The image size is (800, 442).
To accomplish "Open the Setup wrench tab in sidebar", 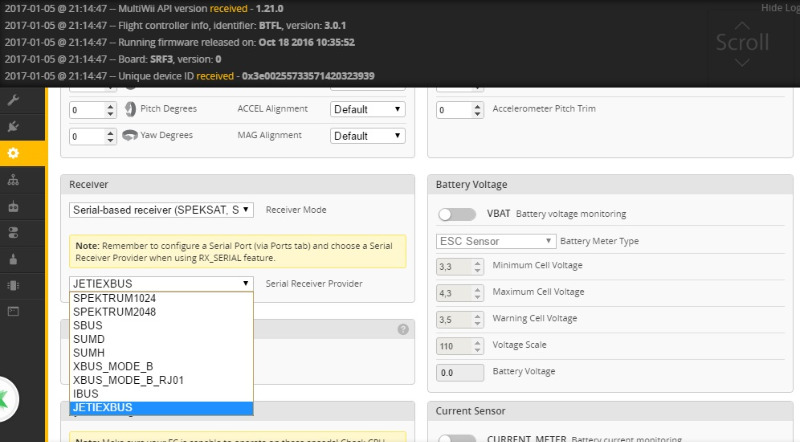I will pyautogui.click(x=13, y=100).
